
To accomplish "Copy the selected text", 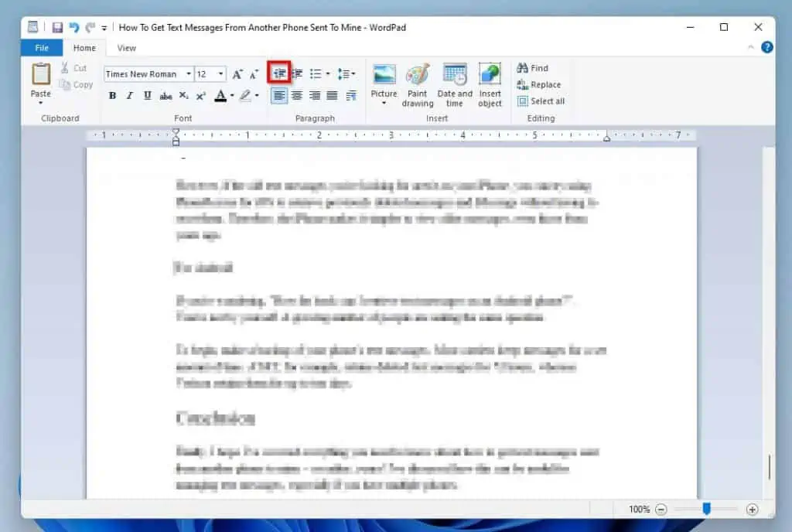I will pyautogui.click(x=77, y=84).
